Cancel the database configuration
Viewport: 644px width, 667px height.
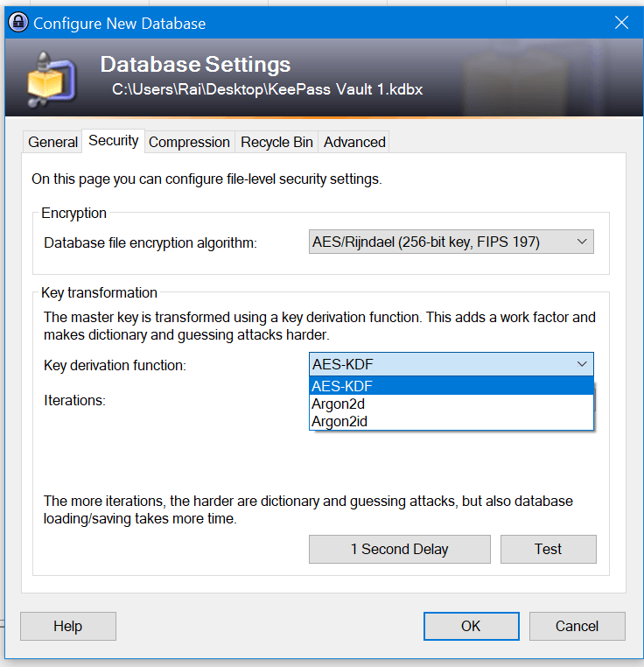577,626
